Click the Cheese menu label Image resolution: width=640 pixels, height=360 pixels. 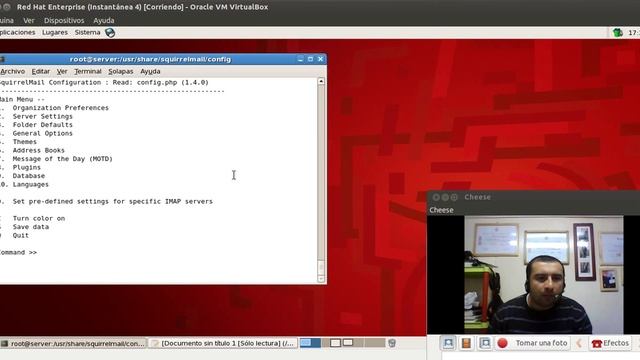click(441, 210)
